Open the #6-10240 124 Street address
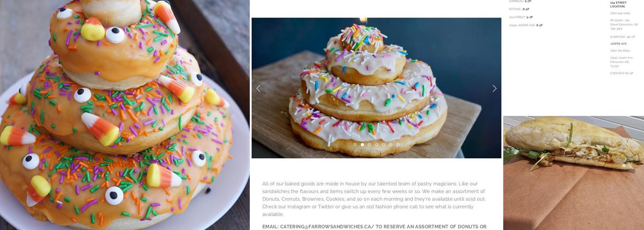This screenshot has width=644, height=230. click(624, 24)
